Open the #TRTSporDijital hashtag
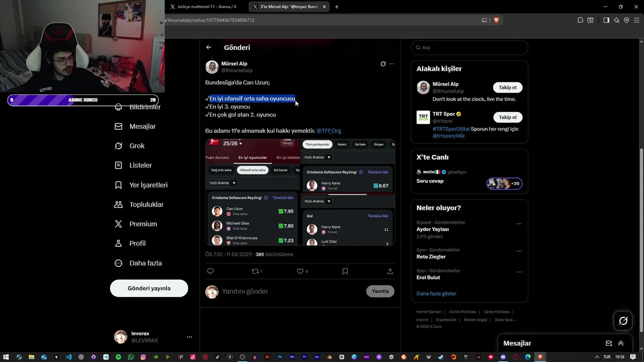The width and height of the screenshot is (644, 362). click(451, 129)
